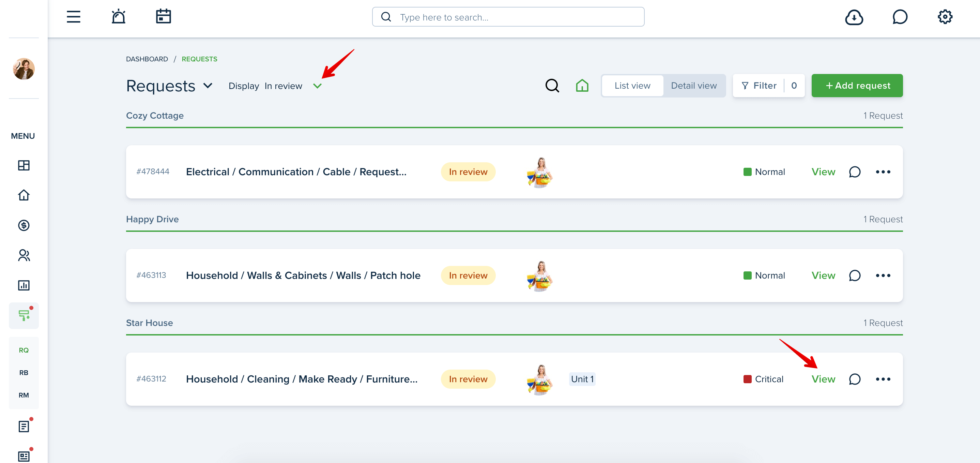Click the green Add request button
Image resolution: width=980 pixels, height=463 pixels.
tap(857, 86)
